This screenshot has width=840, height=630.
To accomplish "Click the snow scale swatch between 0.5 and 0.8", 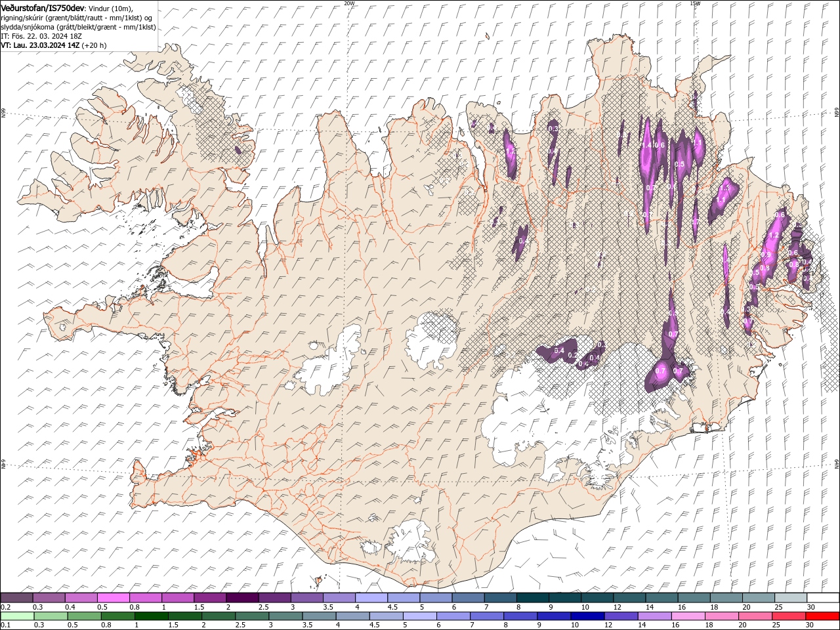I will [x=113, y=598].
